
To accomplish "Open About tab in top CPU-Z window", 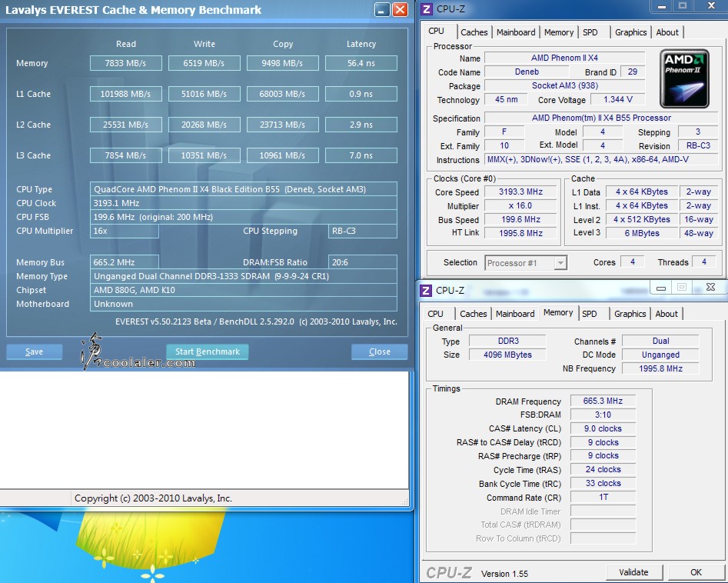I will (x=667, y=32).
